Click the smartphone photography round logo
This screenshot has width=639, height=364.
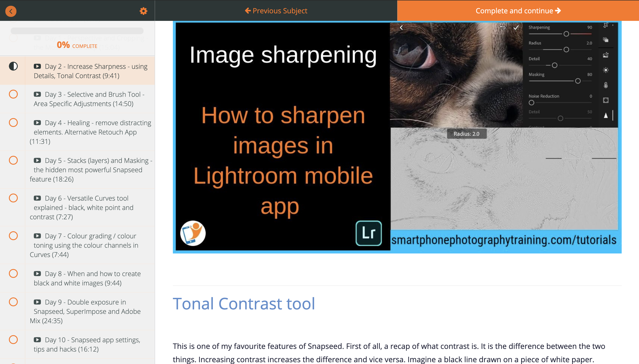click(x=193, y=233)
